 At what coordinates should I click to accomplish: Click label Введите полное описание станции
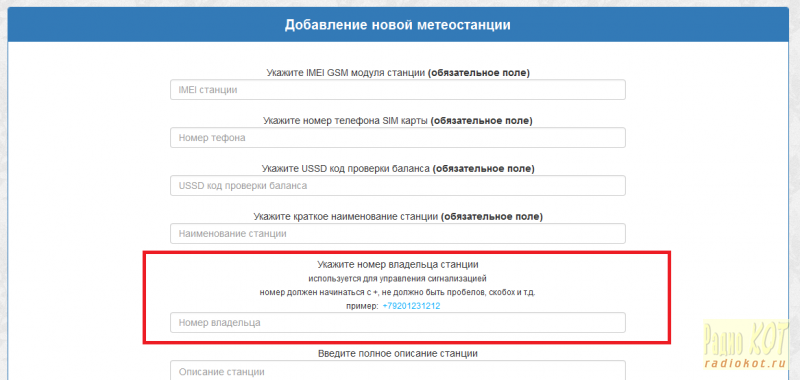397,353
